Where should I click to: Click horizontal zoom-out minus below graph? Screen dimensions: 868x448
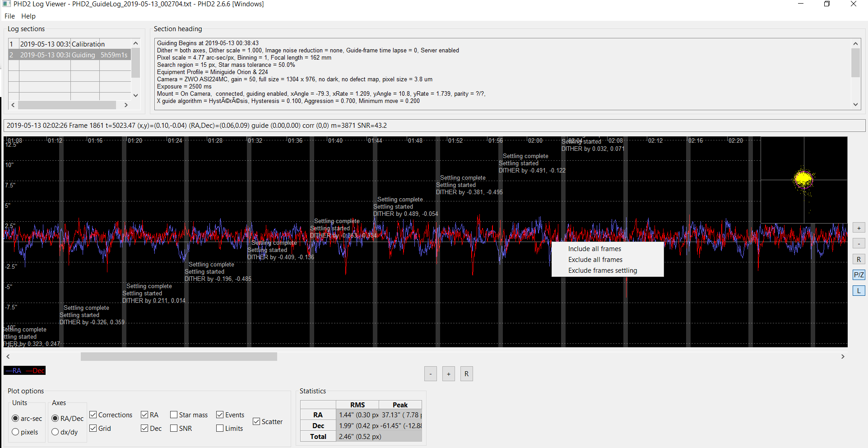tap(431, 374)
